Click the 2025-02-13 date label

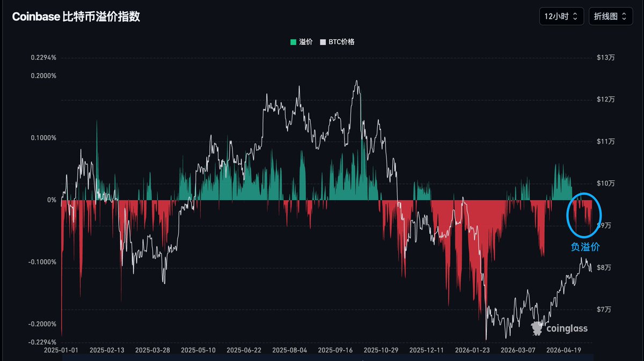point(106,350)
